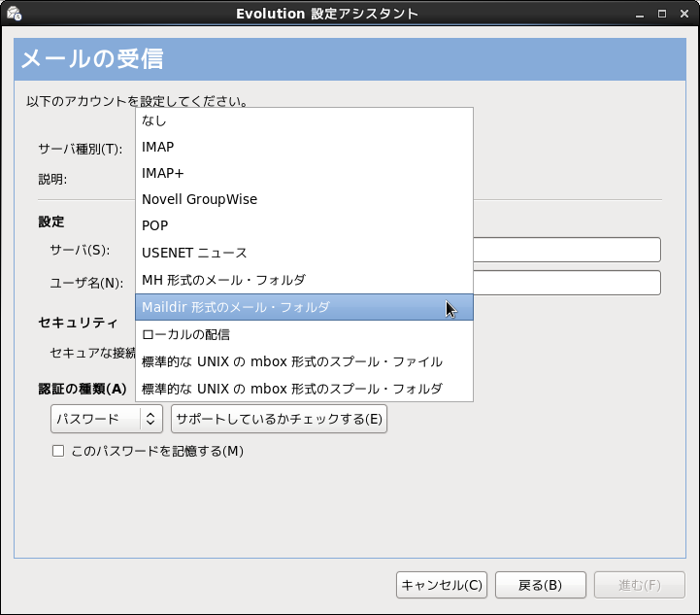Image resolution: width=700 pixels, height=615 pixels.
Task: Click the 戻る(B) button
Action: click(540, 585)
